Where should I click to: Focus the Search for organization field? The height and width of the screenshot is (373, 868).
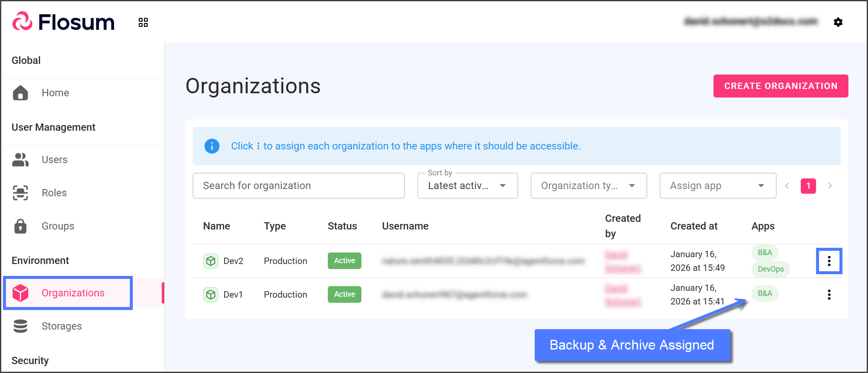298,186
